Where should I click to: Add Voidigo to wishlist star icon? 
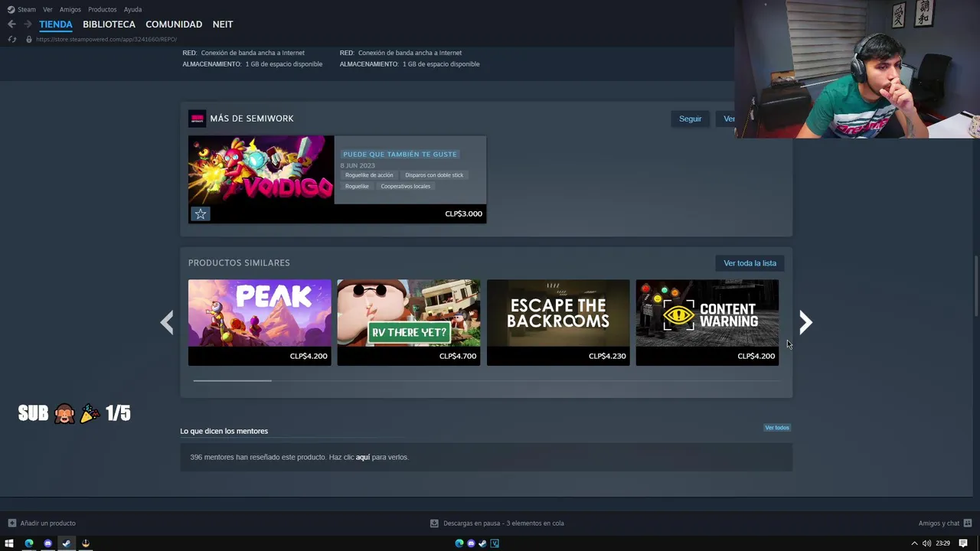[200, 214]
